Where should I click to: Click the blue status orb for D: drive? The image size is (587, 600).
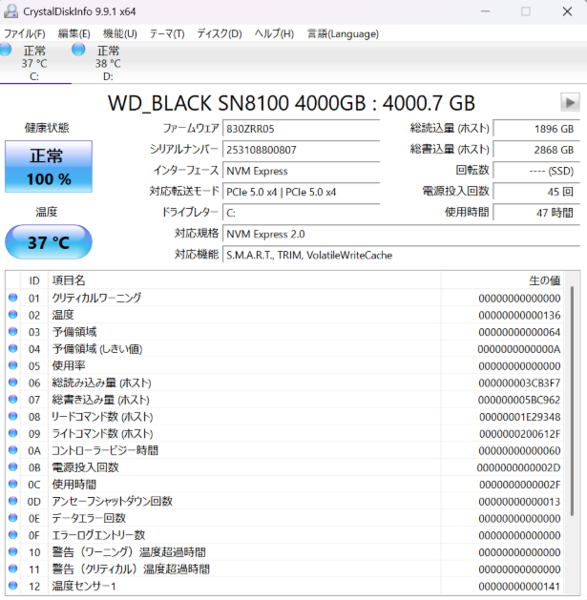(78, 50)
